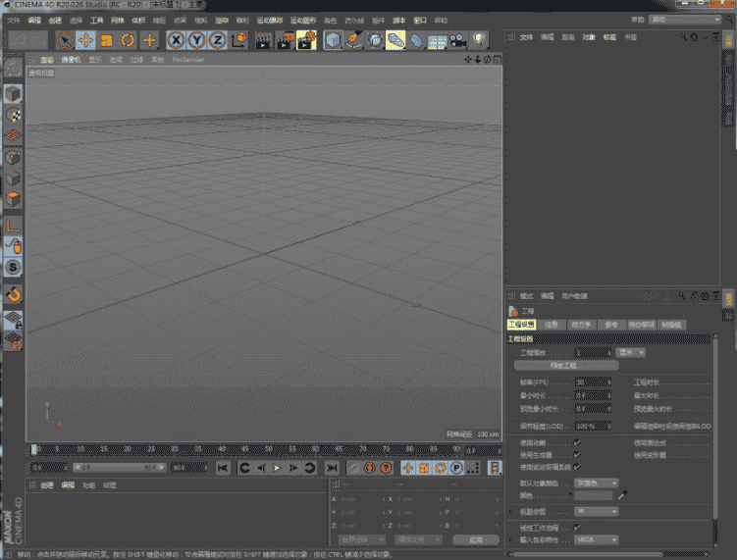Screen dimensions: 737x560
Task: Select the workplane mode orange grid icon
Action: tap(13, 135)
